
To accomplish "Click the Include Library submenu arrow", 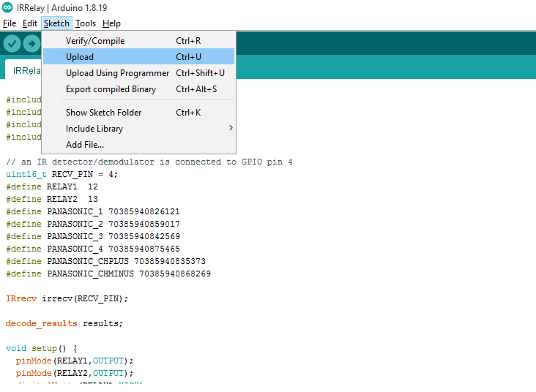I will pyautogui.click(x=231, y=129).
